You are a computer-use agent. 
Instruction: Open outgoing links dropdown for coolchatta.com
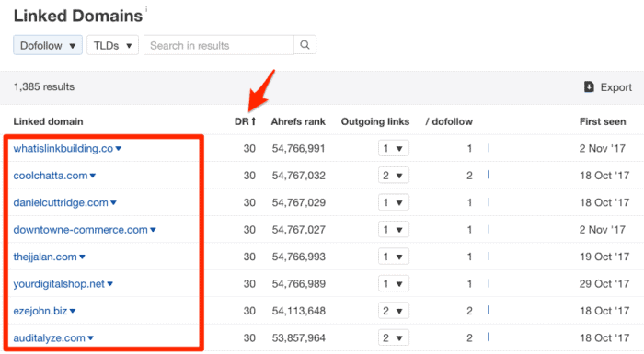click(394, 176)
